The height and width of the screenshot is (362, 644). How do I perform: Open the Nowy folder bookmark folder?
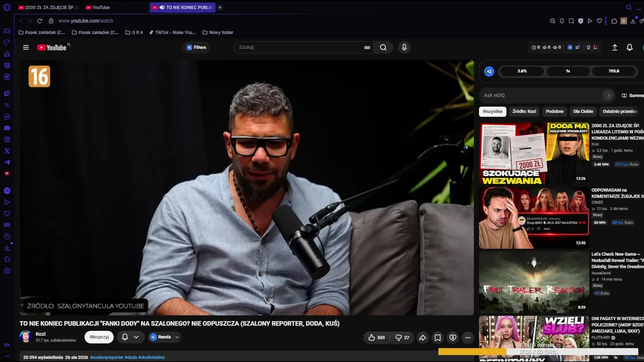click(218, 33)
